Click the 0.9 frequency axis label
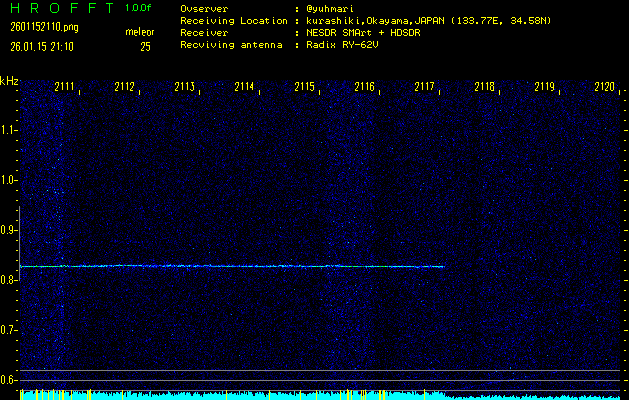The height and width of the screenshot is (400, 629). click(9, 230)
